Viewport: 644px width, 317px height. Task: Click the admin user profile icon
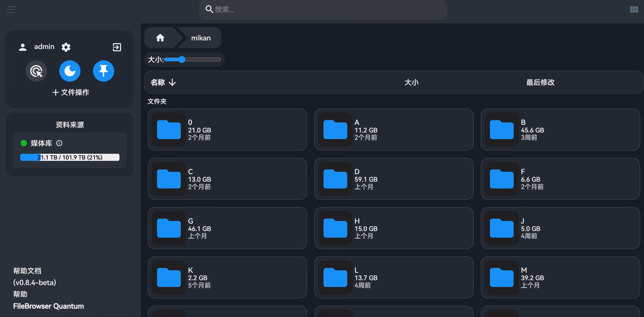(x=23, y=47)
